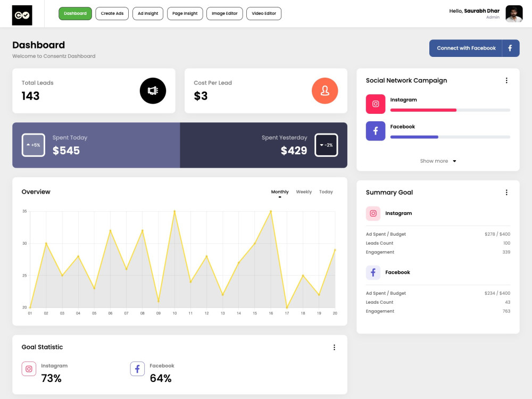532x399 pixels.
Task: Go to Create Ads page
Action: click(112, 14)
